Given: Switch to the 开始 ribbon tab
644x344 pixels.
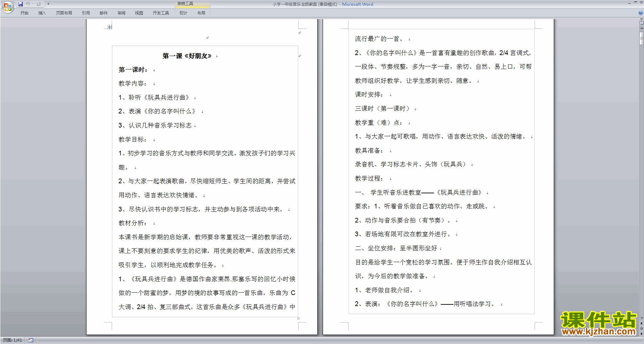Looking at the screenshot, I should [x=24, y=13].
